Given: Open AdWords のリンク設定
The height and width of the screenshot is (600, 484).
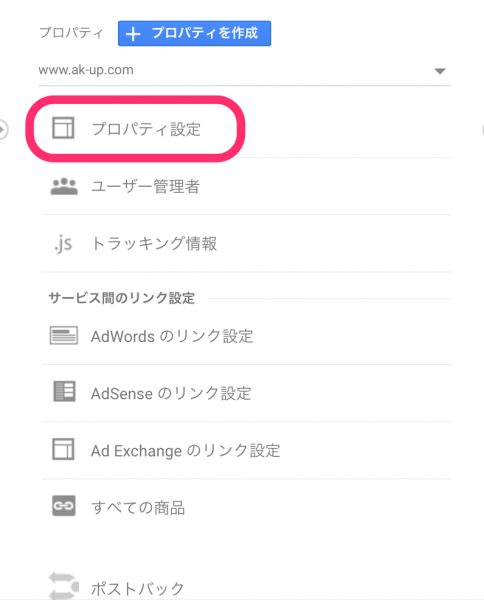Looking at the screenshot, I should pyautogui.click(x=172, y=336).
